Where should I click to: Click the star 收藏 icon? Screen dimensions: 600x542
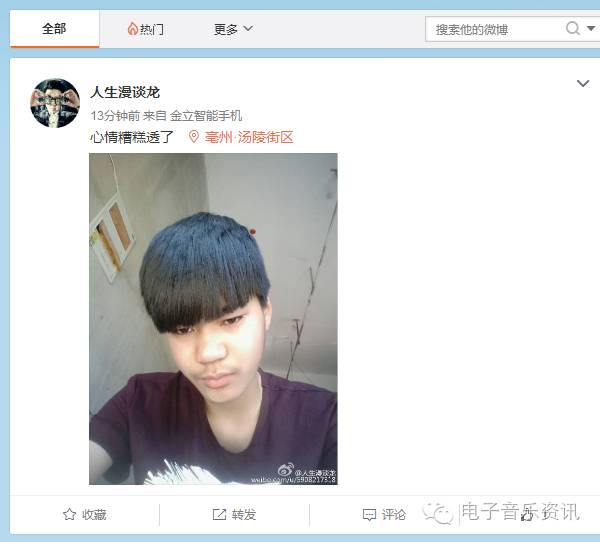click(69, 514)
